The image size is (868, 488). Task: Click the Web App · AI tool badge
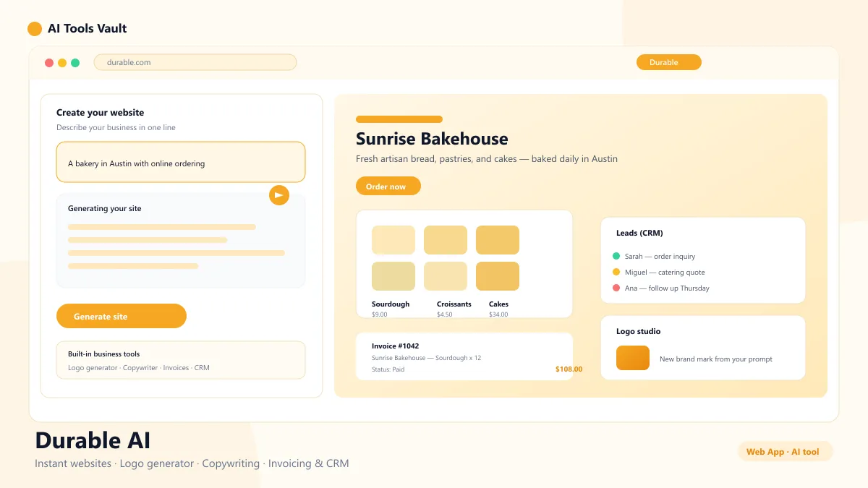click(x=785, y=452)
